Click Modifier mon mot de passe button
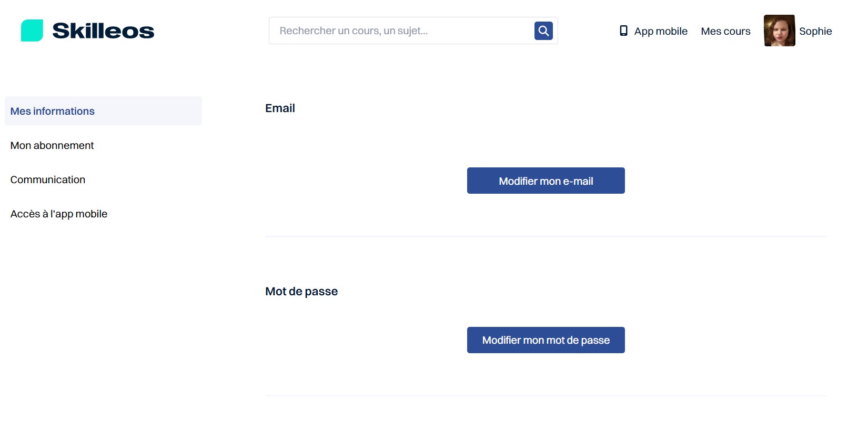The height and width of the screenshot is (429, 868). pyautogui.click(x=546, y=340)
